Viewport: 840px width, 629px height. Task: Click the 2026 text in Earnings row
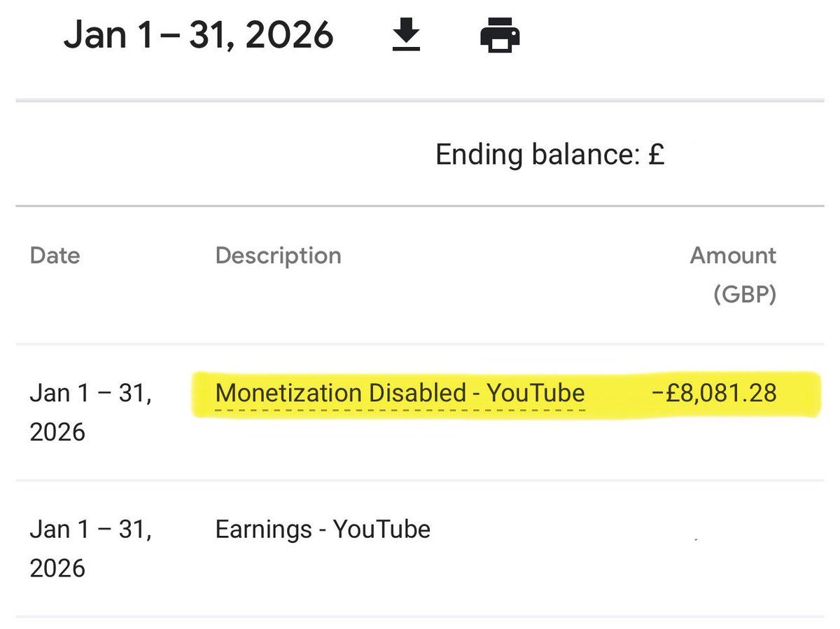pos(57,567)
